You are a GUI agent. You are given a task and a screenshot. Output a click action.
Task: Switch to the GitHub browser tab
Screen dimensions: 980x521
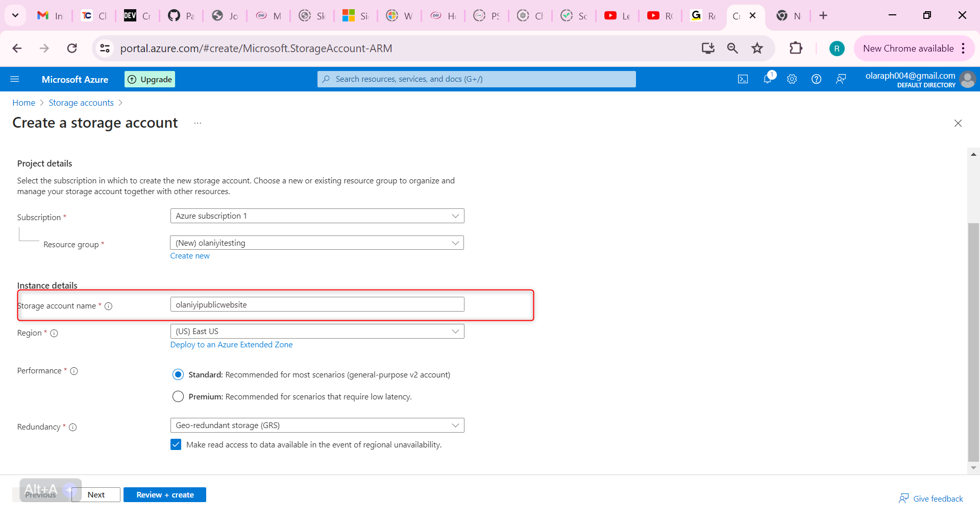pos(181,16)
